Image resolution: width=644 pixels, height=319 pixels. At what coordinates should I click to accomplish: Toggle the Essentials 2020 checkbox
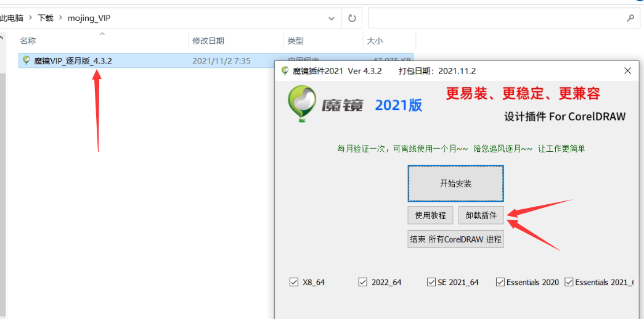500,282
